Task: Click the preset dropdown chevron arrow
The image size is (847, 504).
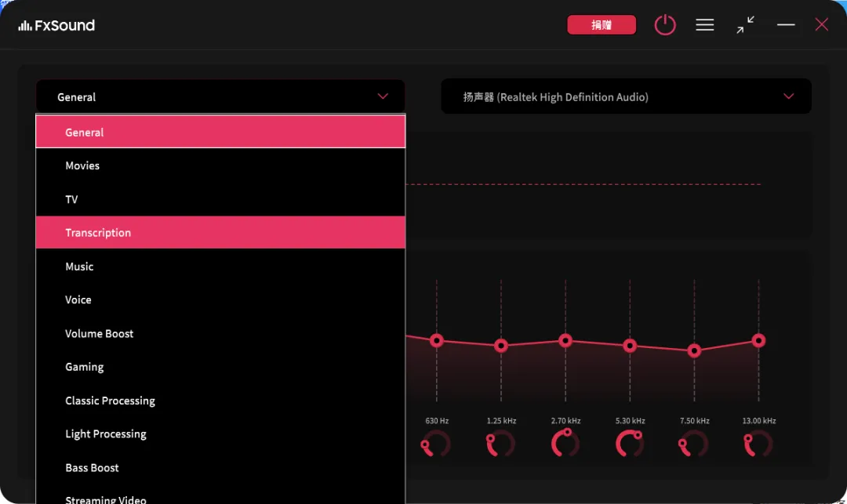Action: point(383,96)
